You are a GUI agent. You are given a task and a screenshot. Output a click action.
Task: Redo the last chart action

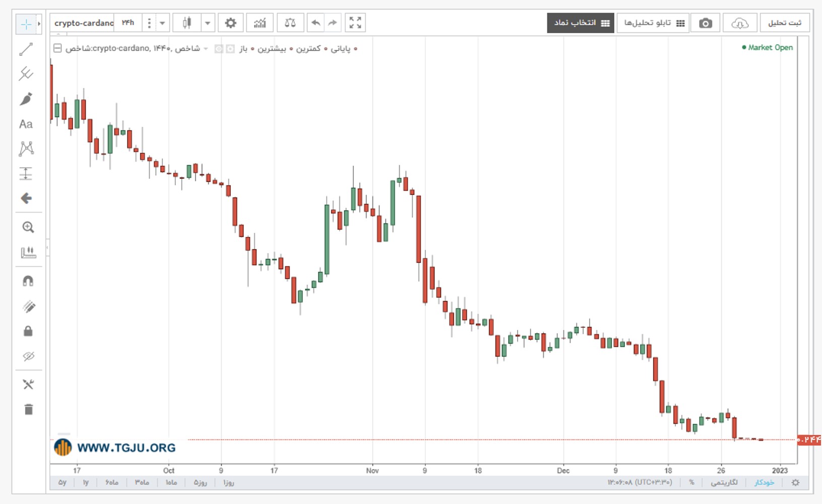tap(333, 23)
